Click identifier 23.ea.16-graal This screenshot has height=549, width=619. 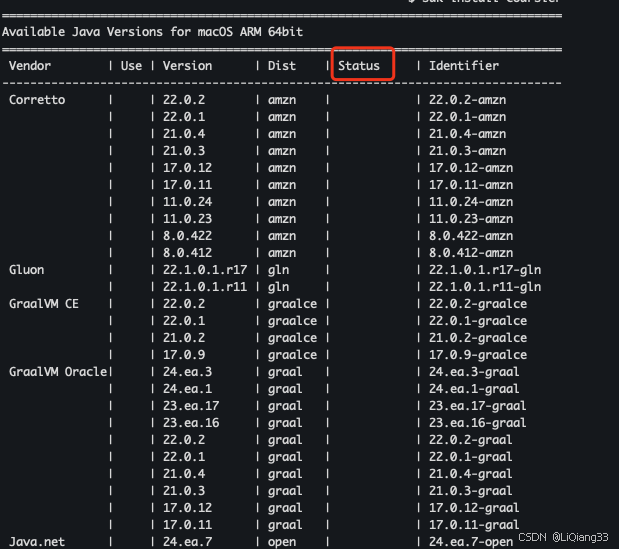478,423
